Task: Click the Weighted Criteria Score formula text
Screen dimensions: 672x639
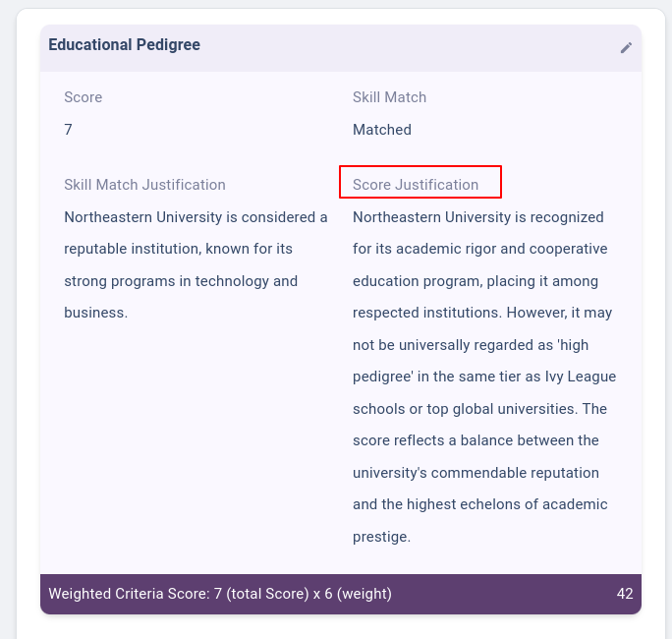Action: click(x=220, y=594)
